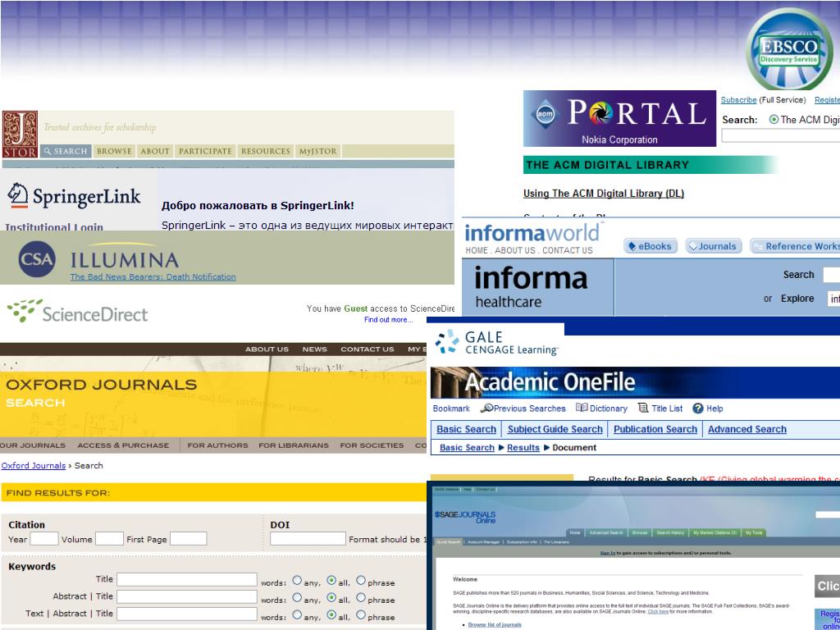Select The ACM Digital Library radio button
Viewport: 840px width, 630px height.
[x=774, y=120]
